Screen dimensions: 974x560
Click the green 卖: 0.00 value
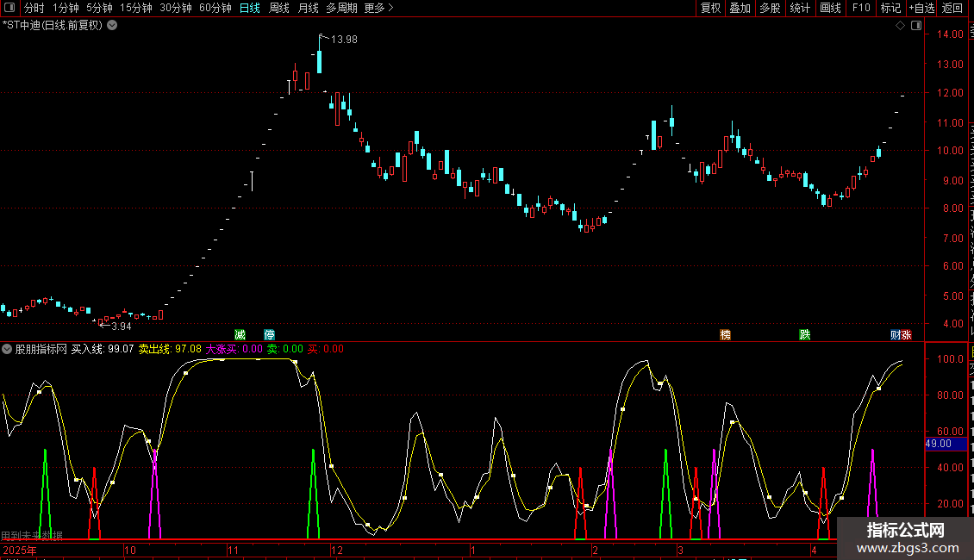[x=285, y=349]
